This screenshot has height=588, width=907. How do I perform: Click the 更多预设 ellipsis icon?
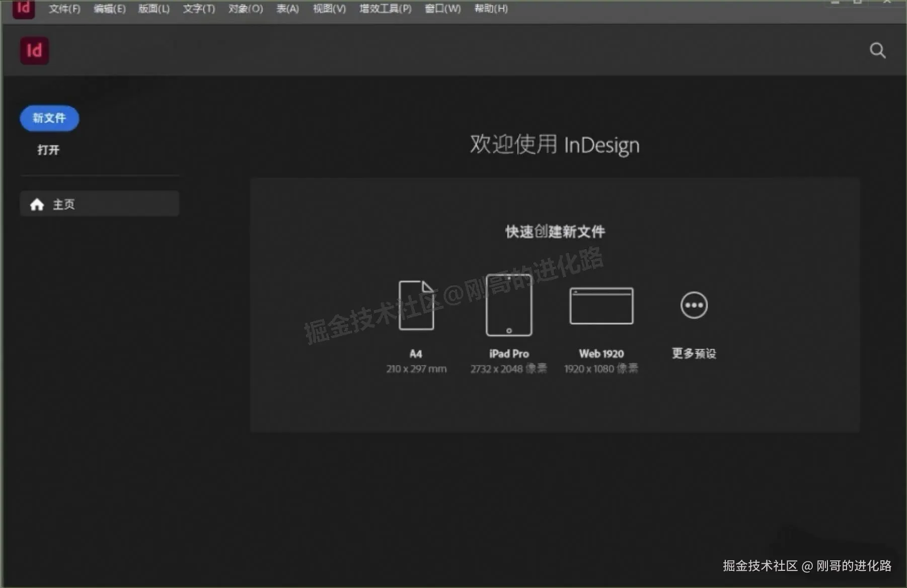click(x=693, y=305)
